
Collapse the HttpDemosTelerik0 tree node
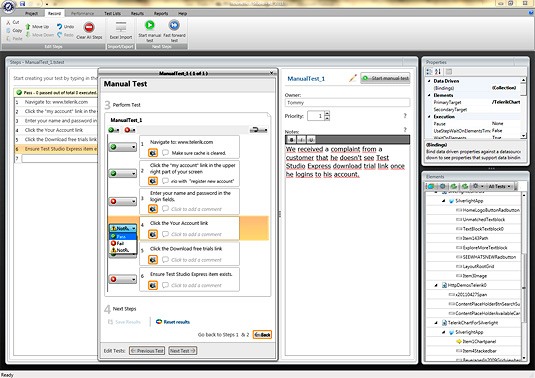pos(436,285)
